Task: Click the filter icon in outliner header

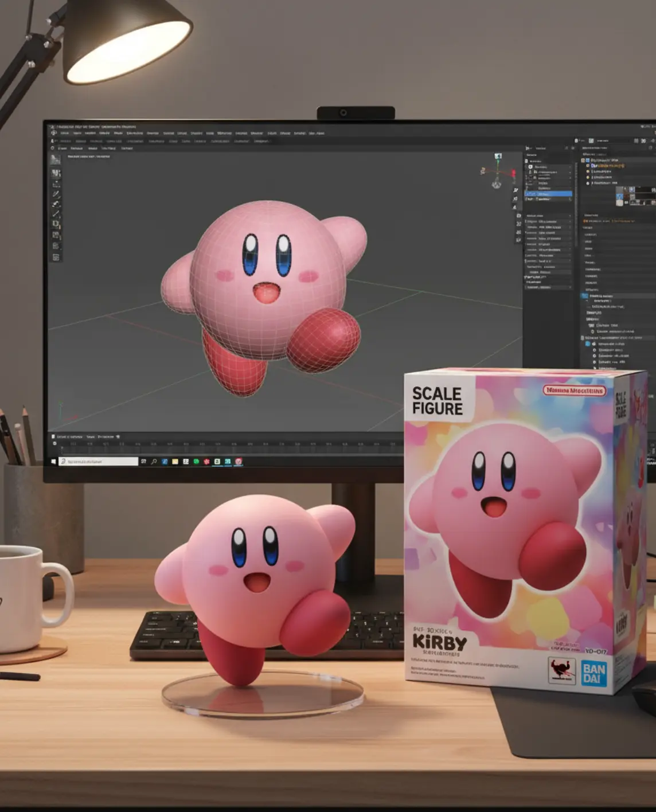Action: click(567, 148)
